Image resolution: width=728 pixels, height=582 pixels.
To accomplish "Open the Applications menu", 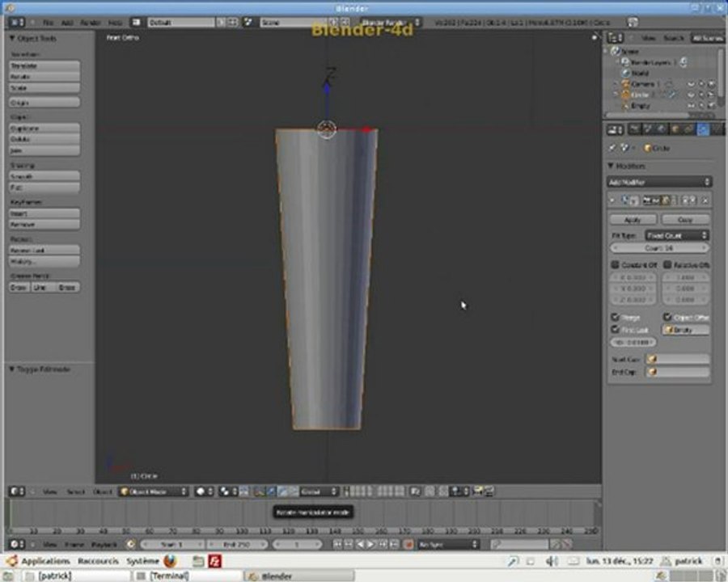I will (45, 561).
